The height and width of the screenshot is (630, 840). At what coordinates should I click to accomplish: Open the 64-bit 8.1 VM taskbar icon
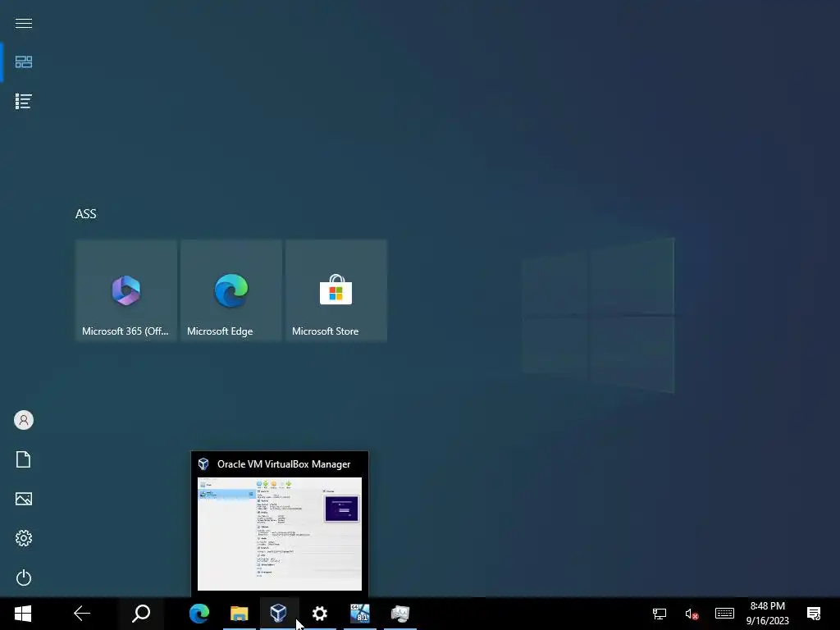(360, 614)
